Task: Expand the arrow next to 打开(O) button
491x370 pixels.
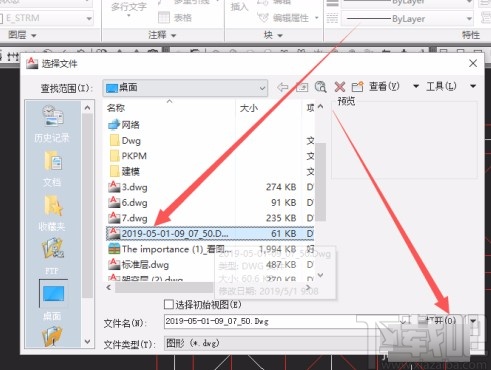Action: (x=473, y=321)
